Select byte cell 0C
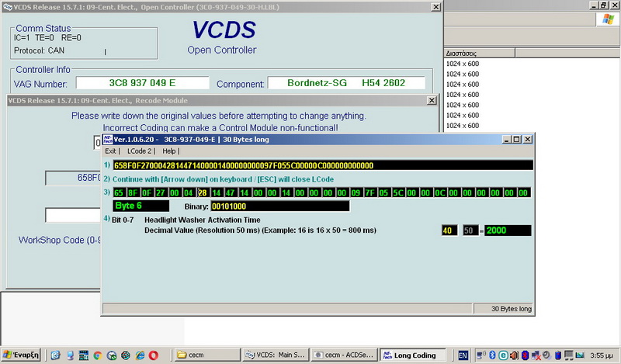Image resolution: width=621 pixels, height=364 pixels. (x=439, y=193)
